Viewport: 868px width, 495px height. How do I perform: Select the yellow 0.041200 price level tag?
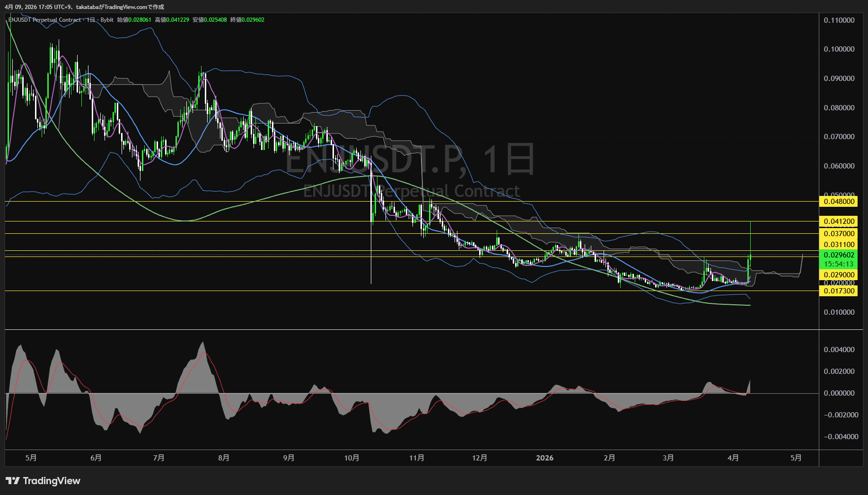tap(839, 221)
